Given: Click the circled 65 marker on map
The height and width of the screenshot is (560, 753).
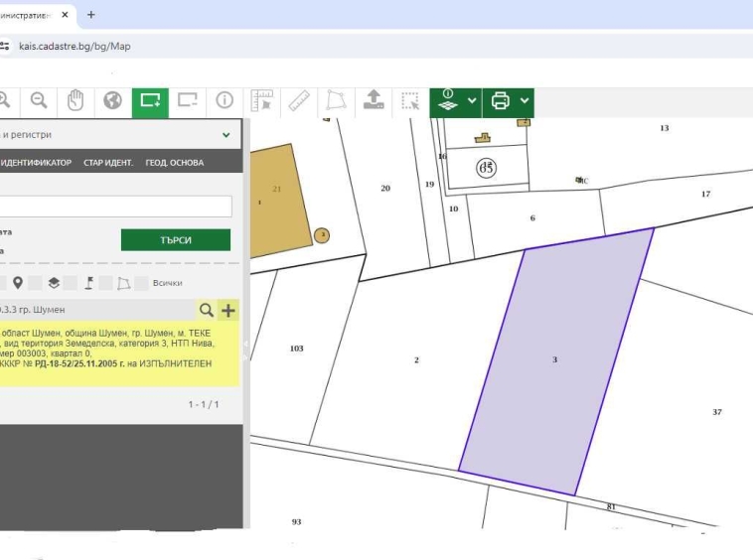Looking at the screenshot, I should click(486, 168).
